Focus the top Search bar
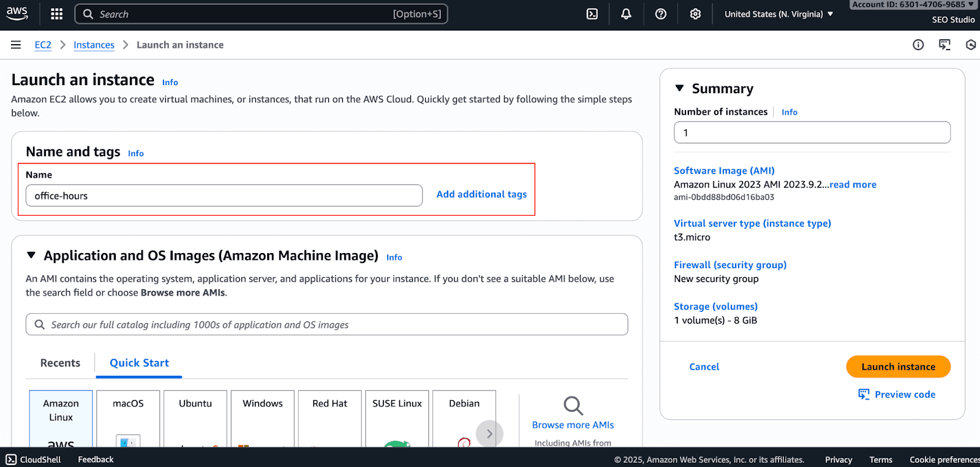This screenshot has height=467, width=980. (x=262, y=14)
